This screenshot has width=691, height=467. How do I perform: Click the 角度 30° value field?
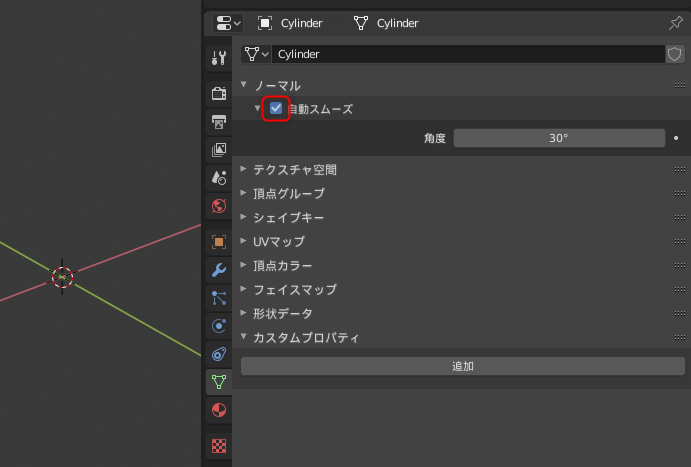[559, 138]
